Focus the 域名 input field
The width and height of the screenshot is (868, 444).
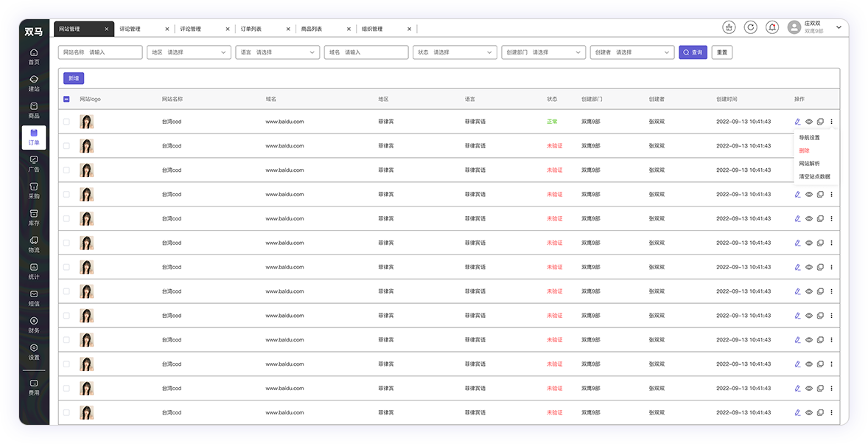[x=366, y=52]
